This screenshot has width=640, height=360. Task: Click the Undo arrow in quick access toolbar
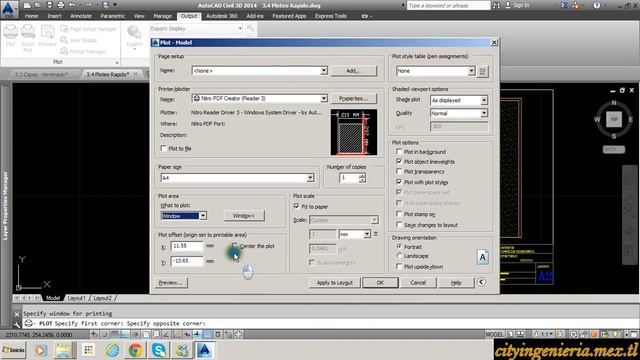[x=72, y=5]
